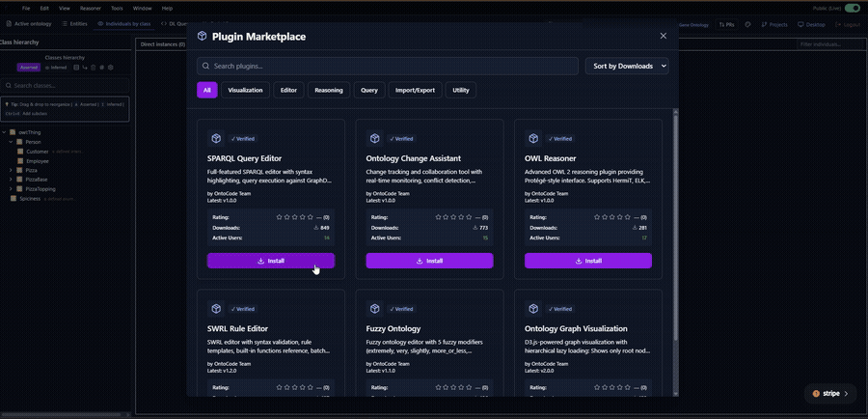
Task: Rate OWL Reasoner with the fifth star
Action: coord(628,217)
